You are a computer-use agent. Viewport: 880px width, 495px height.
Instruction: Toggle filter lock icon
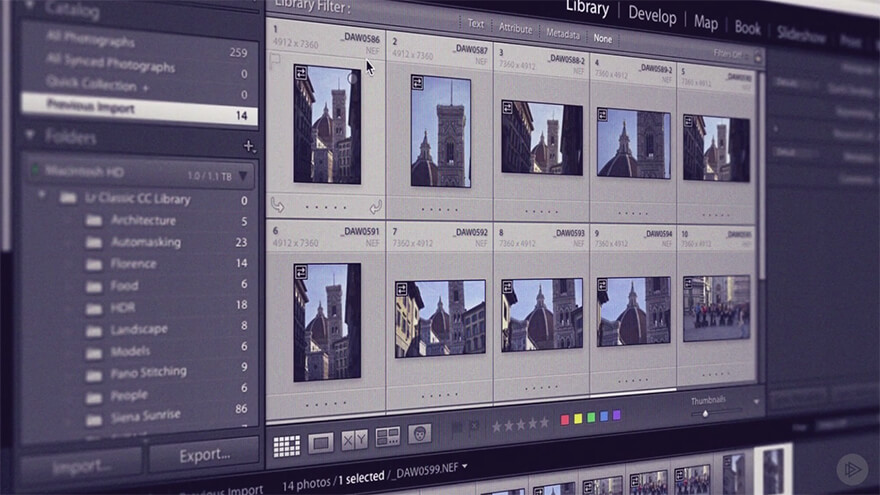pos(758,57)
